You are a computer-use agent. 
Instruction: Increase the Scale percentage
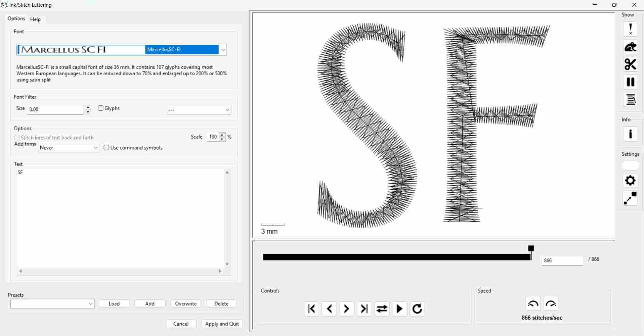point(222,135)
